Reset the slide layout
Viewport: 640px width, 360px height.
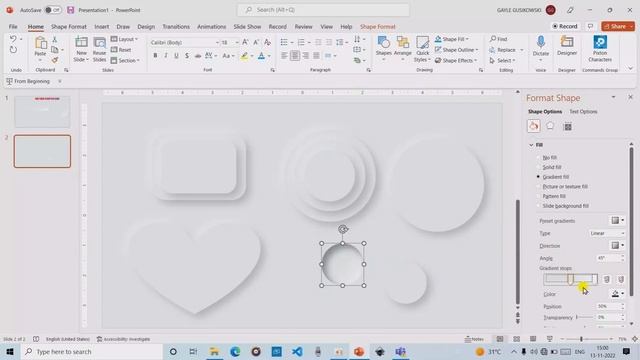pyautogui.click(x=121, y=50)
